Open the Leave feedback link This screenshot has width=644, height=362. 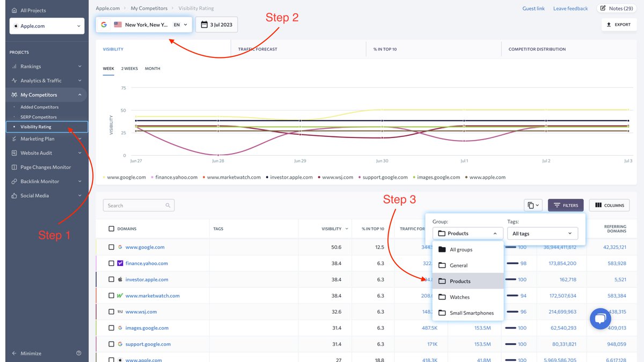click(570, 9)
